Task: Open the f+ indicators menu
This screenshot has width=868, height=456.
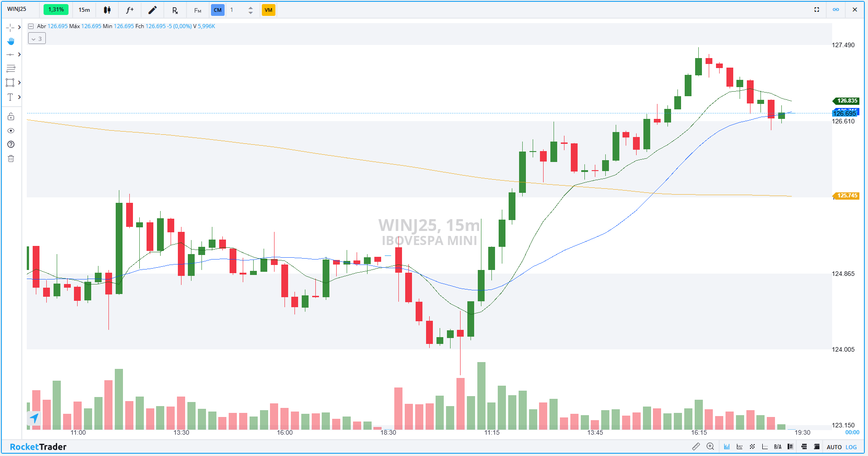Action: coord(130,10)
